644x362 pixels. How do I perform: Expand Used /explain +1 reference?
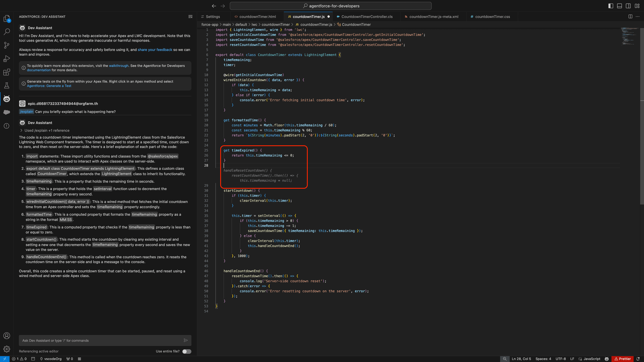pyautogui.click(x=44, y=130)
